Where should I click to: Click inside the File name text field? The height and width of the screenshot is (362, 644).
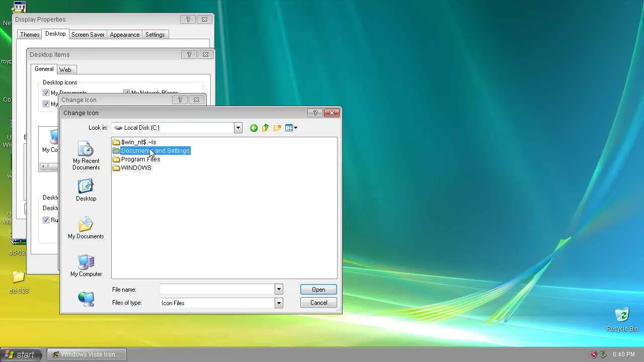click(x=217, y=290)
